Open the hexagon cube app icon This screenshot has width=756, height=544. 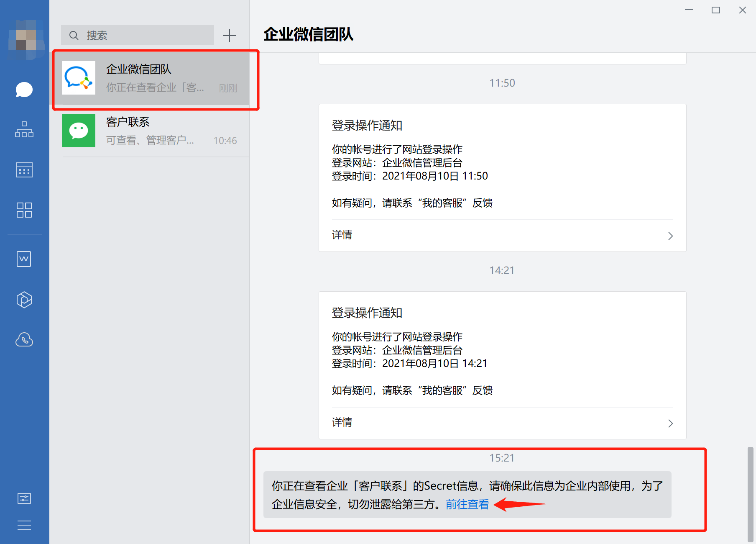24,300
